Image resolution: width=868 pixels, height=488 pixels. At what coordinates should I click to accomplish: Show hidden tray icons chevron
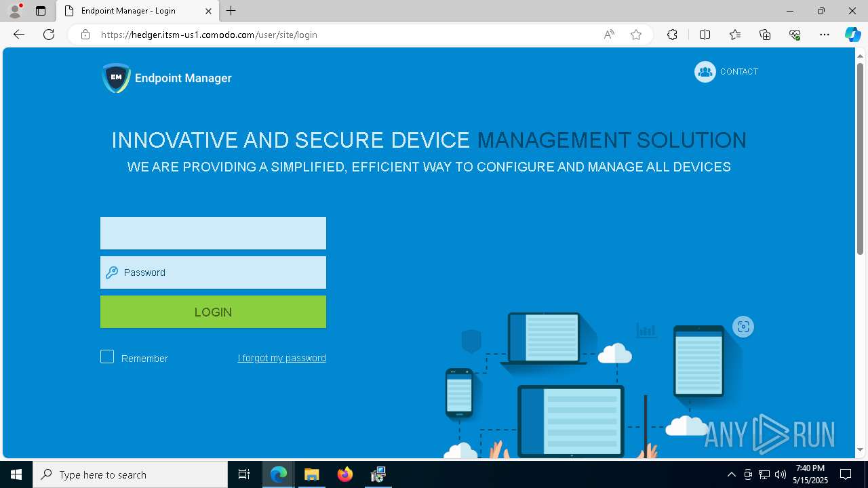pos(731,474)
